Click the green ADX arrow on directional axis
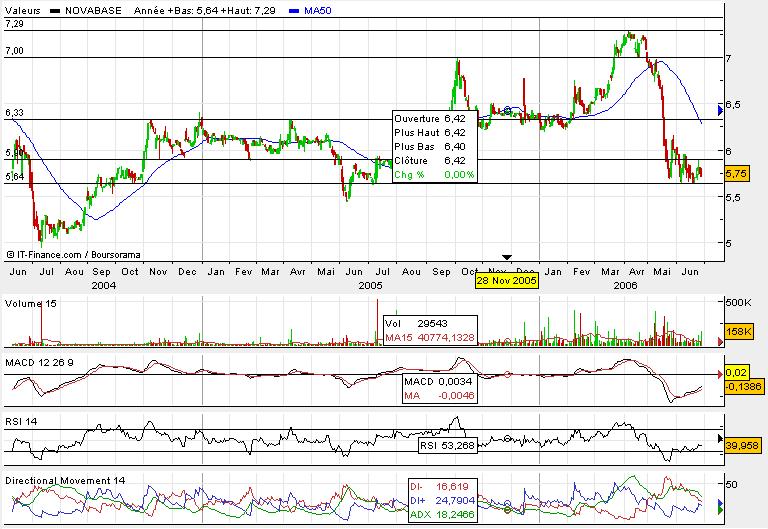The height and width of the screenshot is (529, 768). [x=720, y=510]
